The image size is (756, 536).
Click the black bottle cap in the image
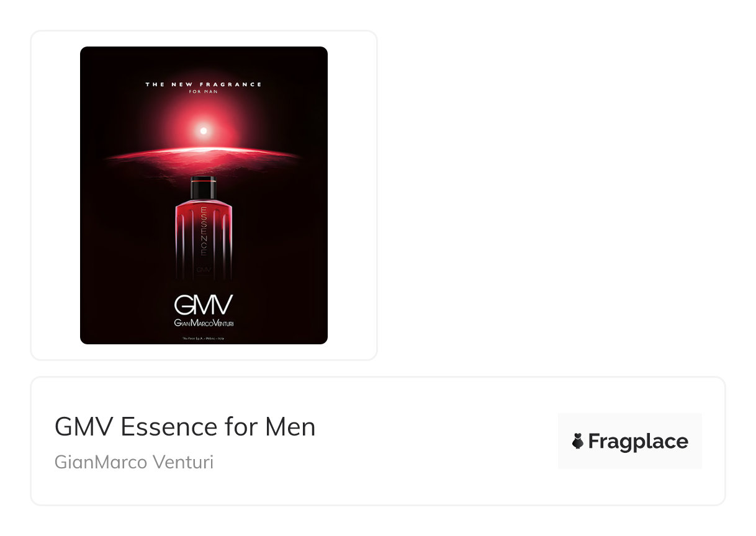click(204, 187)
